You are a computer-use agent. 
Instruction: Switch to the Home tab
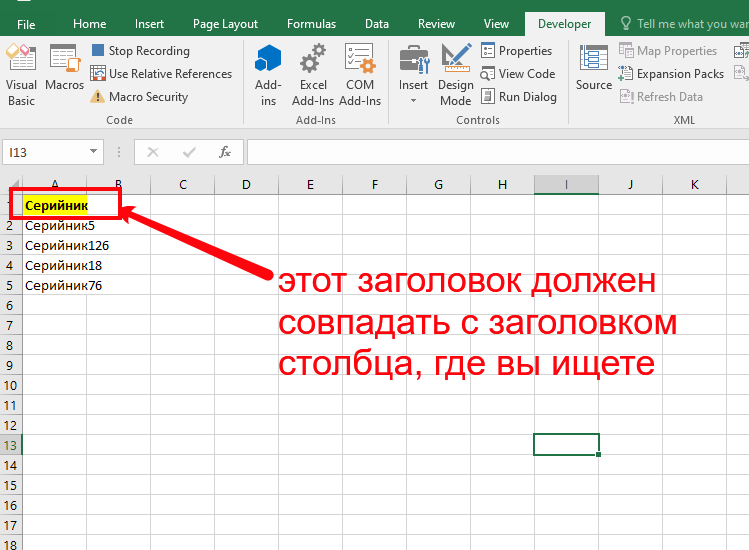(x=89, y=24)
